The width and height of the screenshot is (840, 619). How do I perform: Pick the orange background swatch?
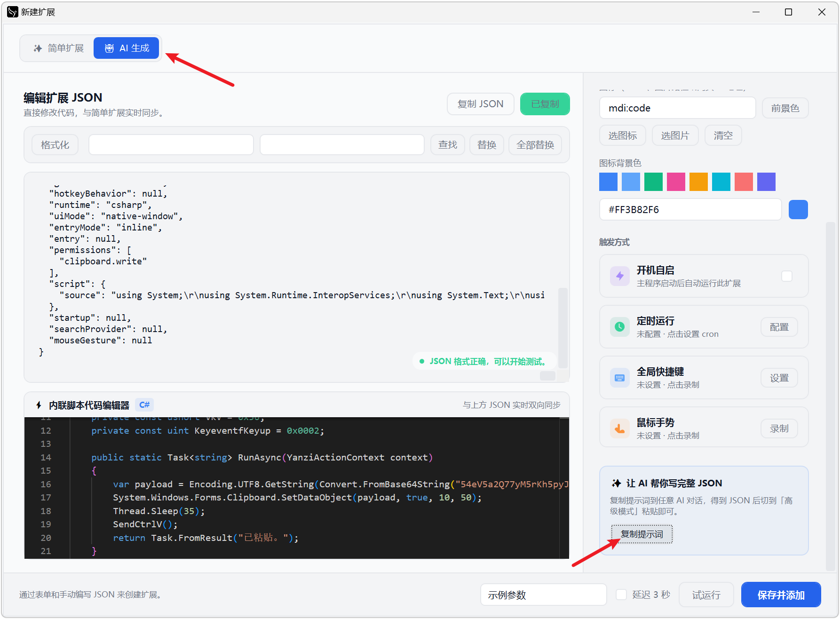pyautogui.click(x=698, y=182)
